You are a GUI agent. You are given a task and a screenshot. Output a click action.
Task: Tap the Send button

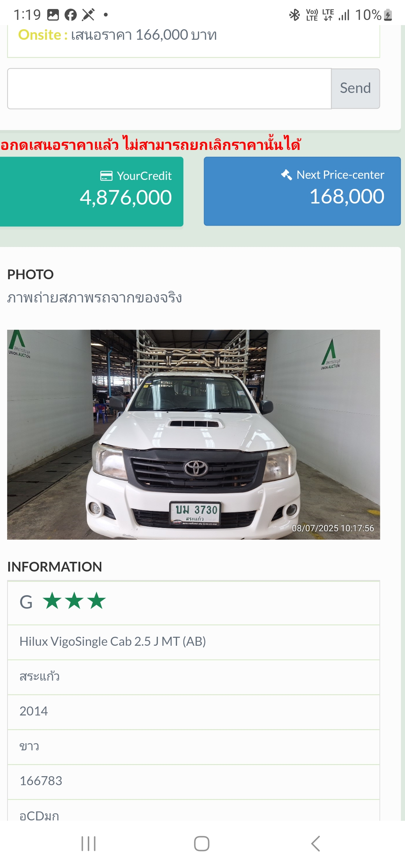click(355, 88)
